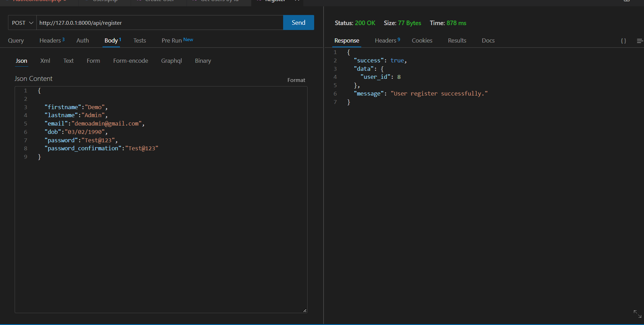Select the Form-encode body type
644x325 pixels.
point(130,61)
